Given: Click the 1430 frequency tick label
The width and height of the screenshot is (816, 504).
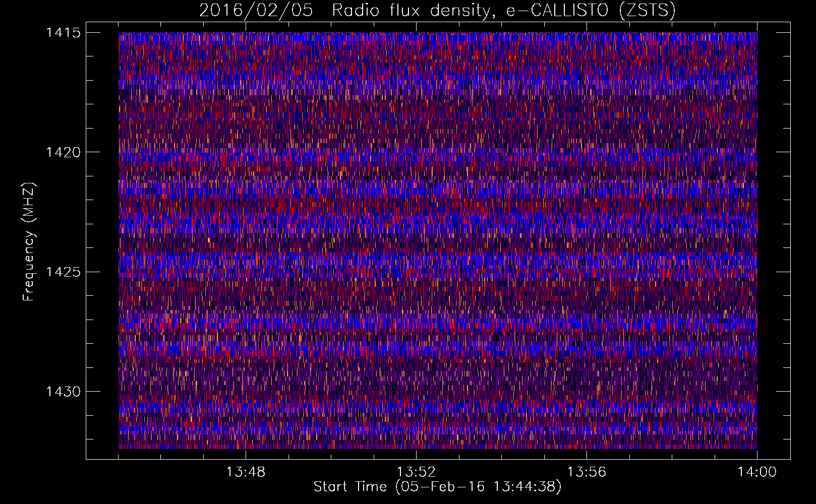Looking at the screenshot, I should pyautogui.click(x=63, y=392).
